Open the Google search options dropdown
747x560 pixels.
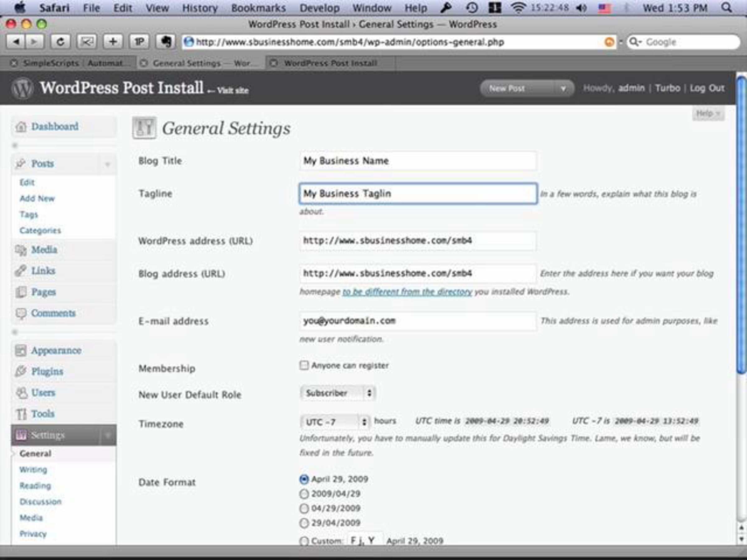pyautogui.click(x=635, y=42)
